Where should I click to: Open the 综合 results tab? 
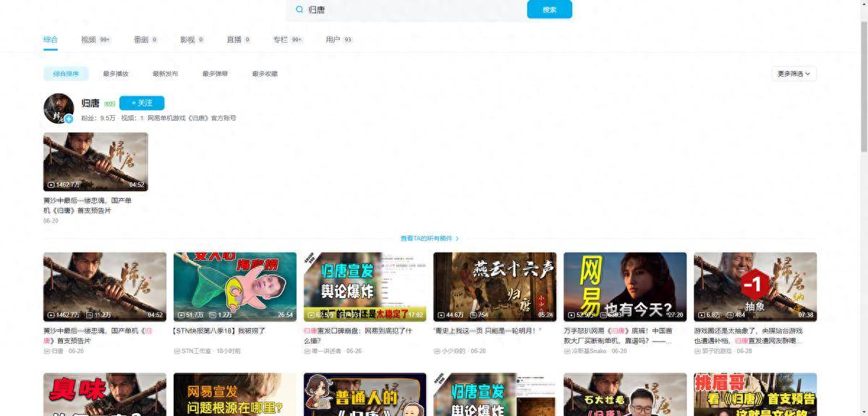click(50, 40)
